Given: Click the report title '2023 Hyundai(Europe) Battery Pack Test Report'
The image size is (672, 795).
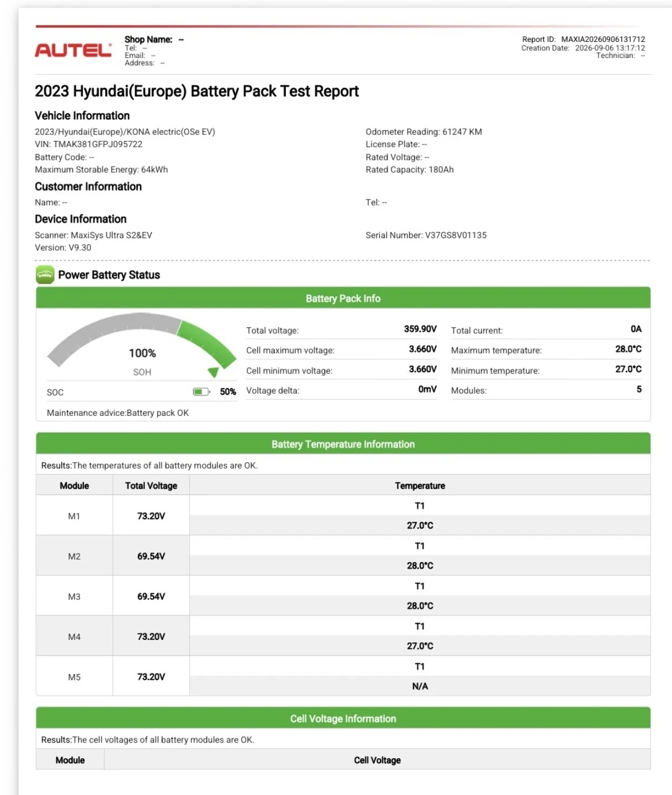Looking at the screenshot, I should [x=197, y=91].
